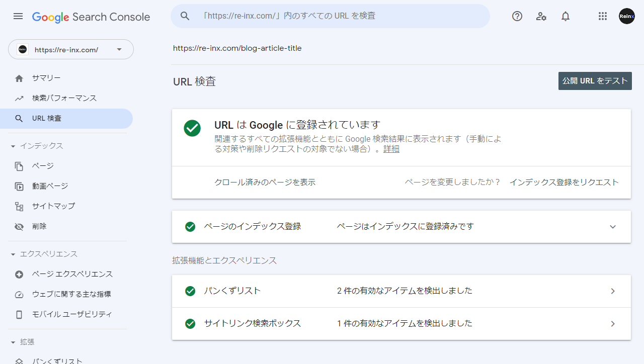644x364 pixels.
Task: Open notifications bell icon
Action: (566, 16)
